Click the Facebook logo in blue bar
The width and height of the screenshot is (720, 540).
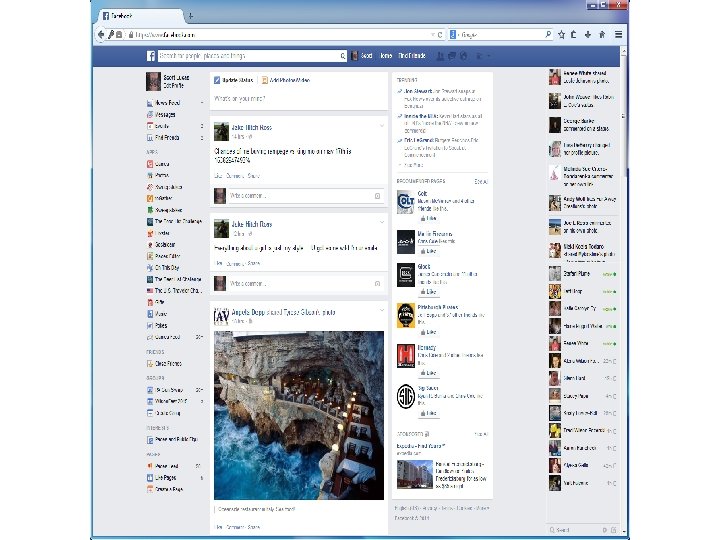(x=151, y=56)
